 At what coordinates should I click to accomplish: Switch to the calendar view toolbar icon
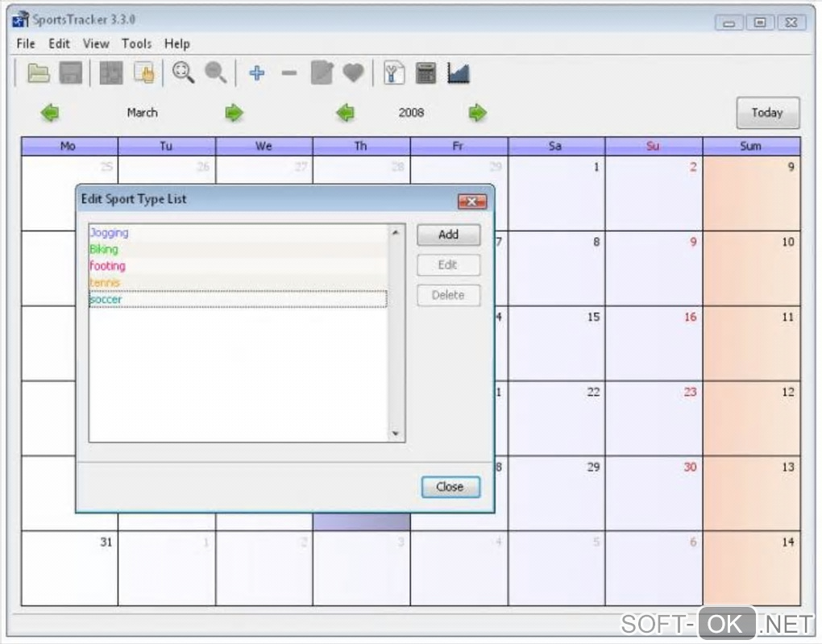pyautogui.click(x=111, y=73)
